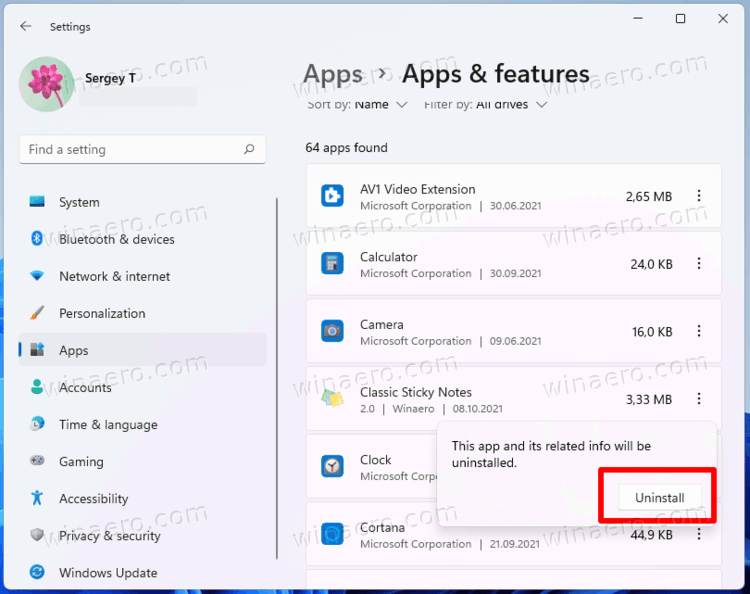Open Network & internet category

click(x=143, y=276)
